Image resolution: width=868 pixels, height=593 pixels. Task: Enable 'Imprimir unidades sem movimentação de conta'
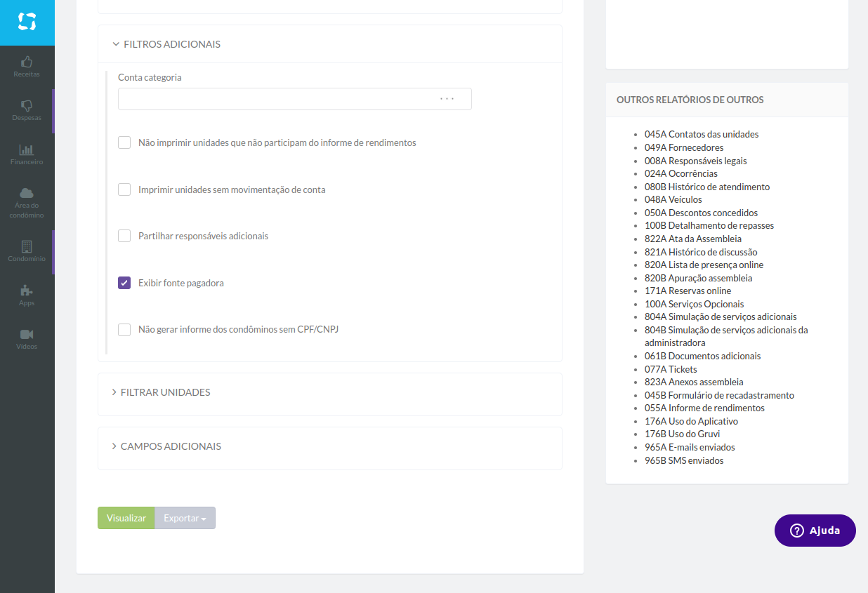pos(124,189)
